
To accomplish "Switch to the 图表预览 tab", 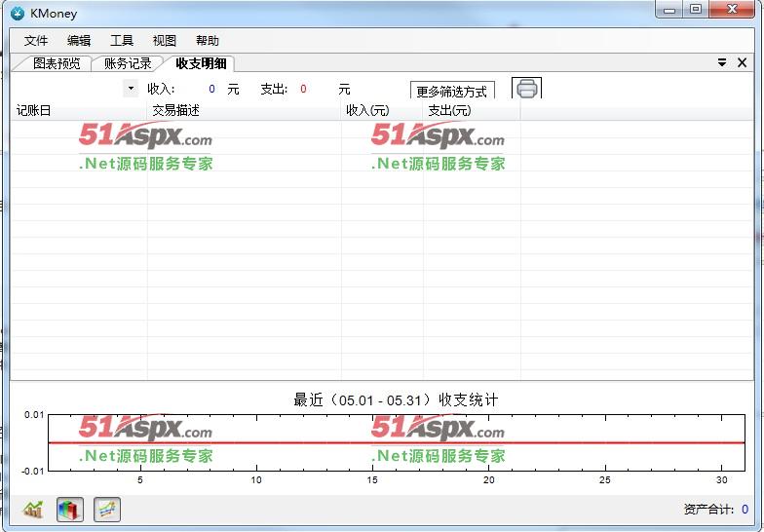I will (x=57, y=63).
